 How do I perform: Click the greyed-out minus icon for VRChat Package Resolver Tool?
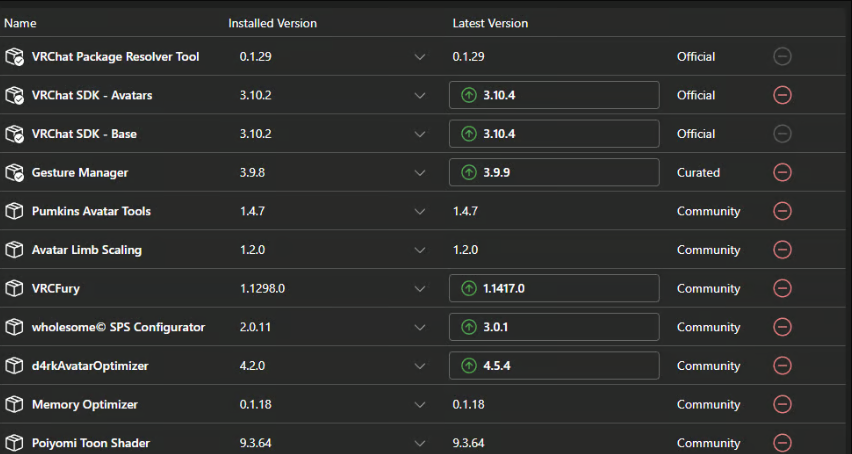[782, 56]
